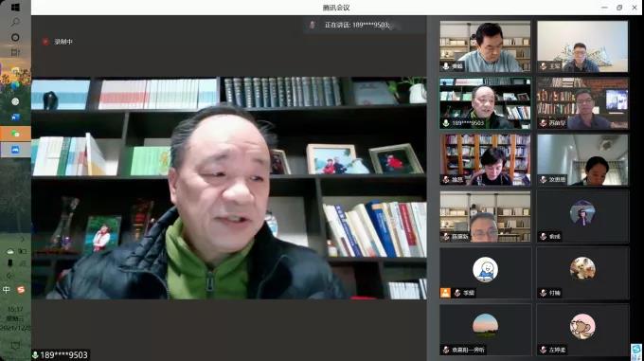Open the Windows Start menu
644x361 pixels.
(x=15, y=8)
